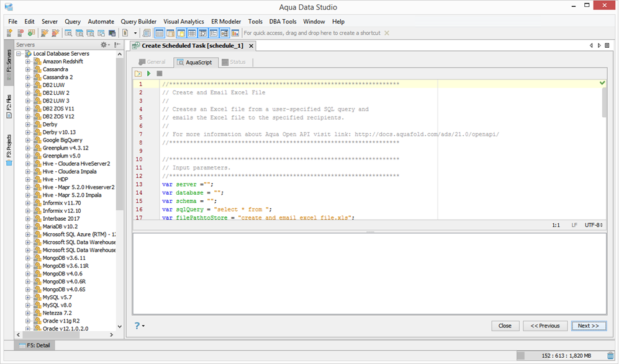The image size is (619, 364).
Task: Click the trash can garbage collection icon
Action: point(611,356)
